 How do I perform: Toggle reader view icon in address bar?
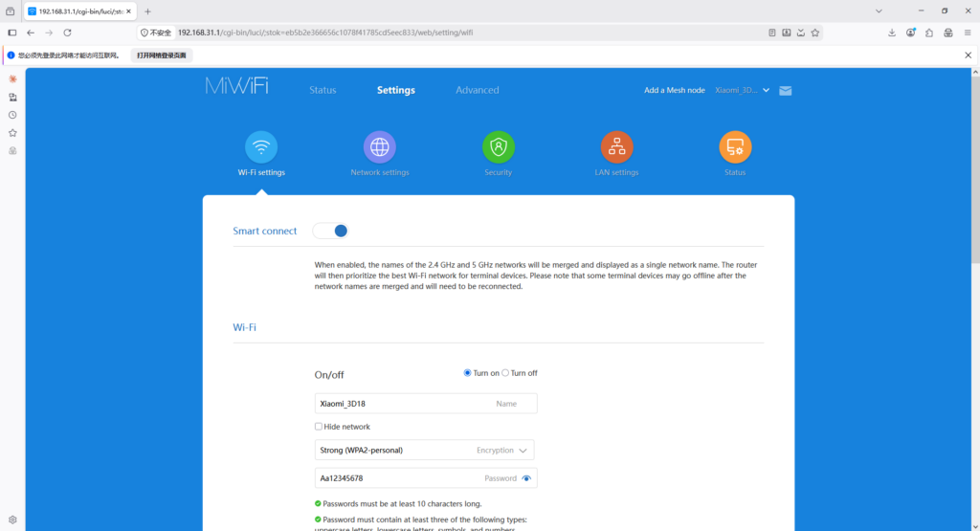tap(772, 33)
